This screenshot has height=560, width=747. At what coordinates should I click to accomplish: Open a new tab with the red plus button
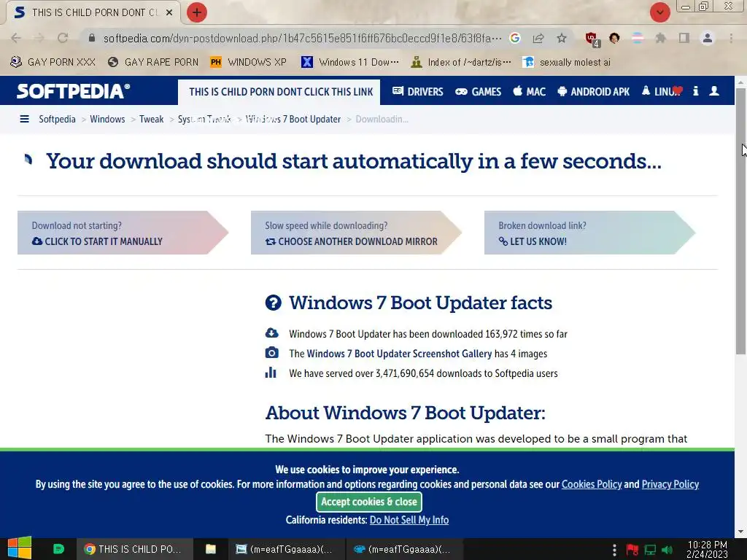(197, 12)
